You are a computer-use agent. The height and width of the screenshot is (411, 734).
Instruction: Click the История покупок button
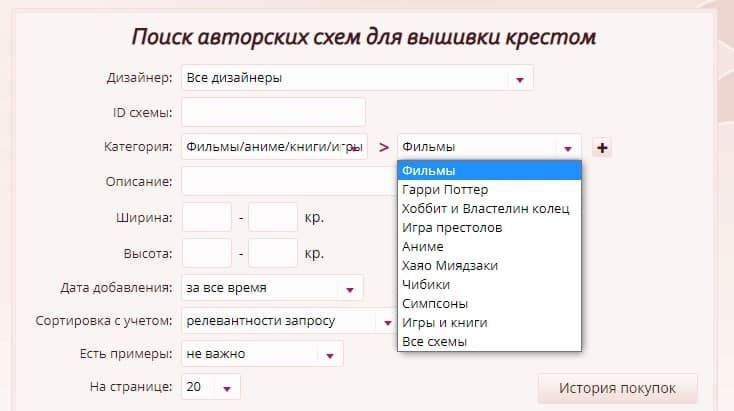click(617, 388)
